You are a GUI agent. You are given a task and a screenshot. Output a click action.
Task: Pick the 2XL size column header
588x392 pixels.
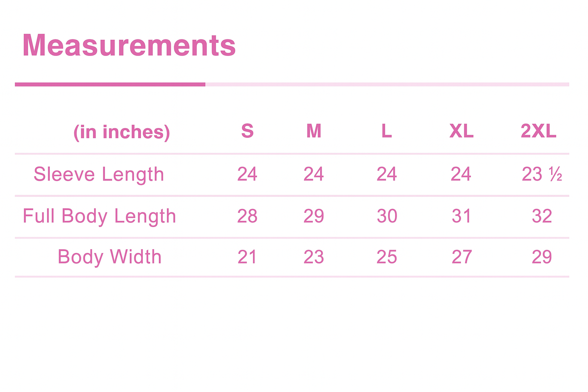538,131
